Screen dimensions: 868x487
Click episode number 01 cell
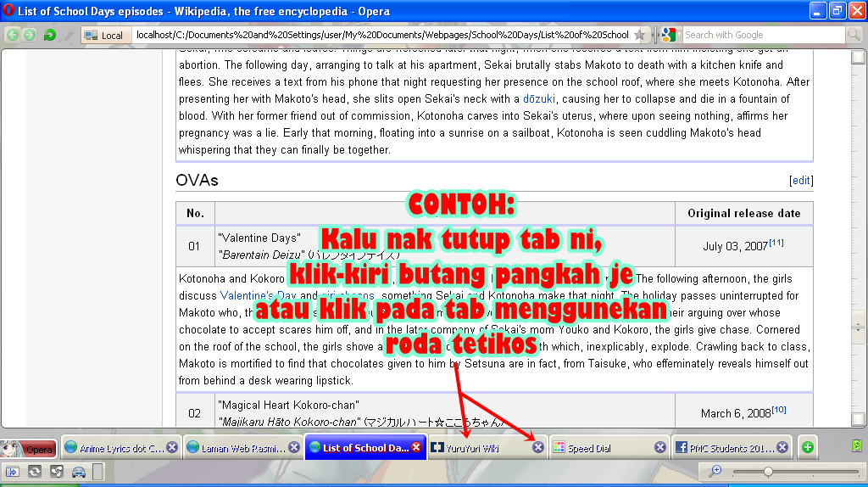pos(194,247)
